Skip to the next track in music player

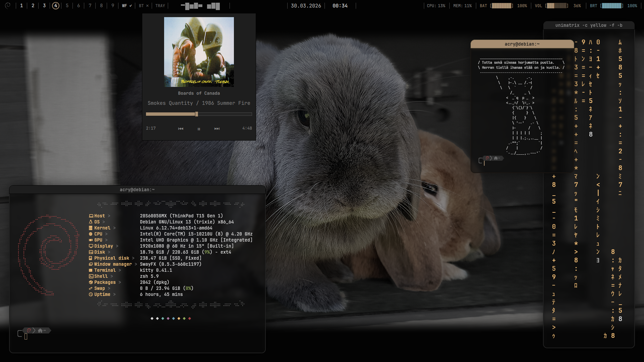(x=217, y=128)
